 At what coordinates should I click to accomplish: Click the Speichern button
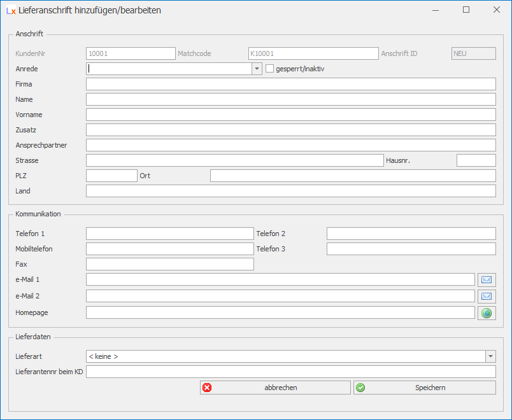[424, 388]
